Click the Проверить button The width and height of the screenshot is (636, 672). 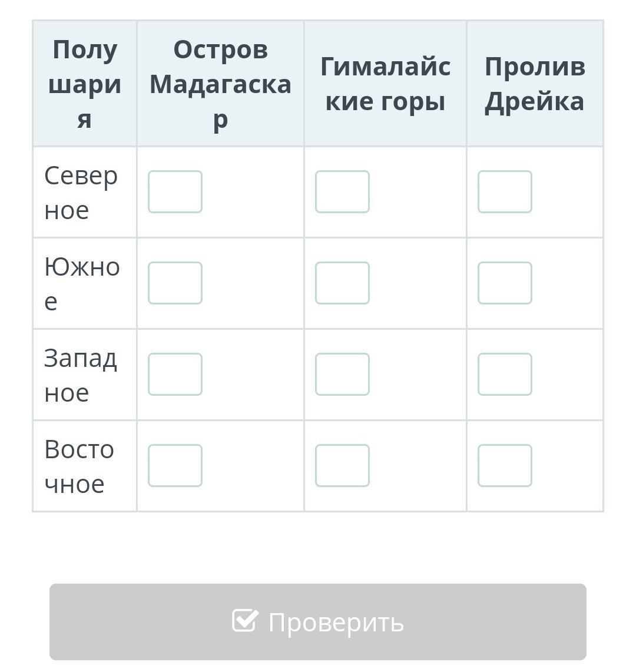pyautogui.click(x=317, y=622)
